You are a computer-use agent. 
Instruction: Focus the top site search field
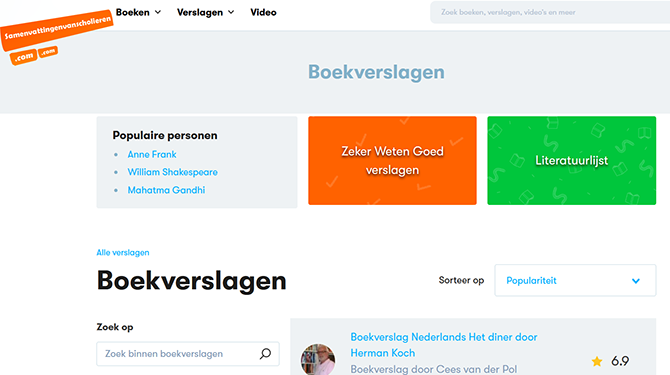tap(550, 12)
